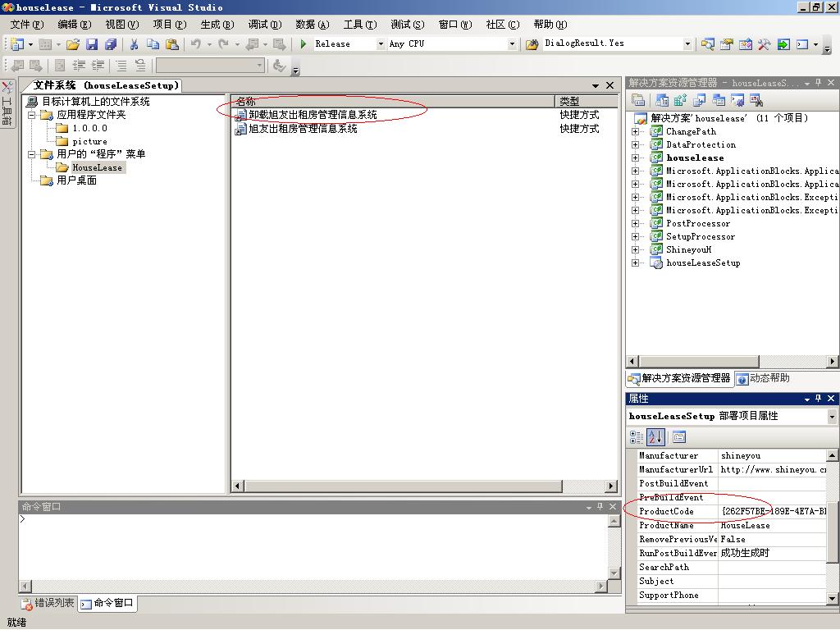Click the Property Pages icon in Properties panel

[678, 437]
